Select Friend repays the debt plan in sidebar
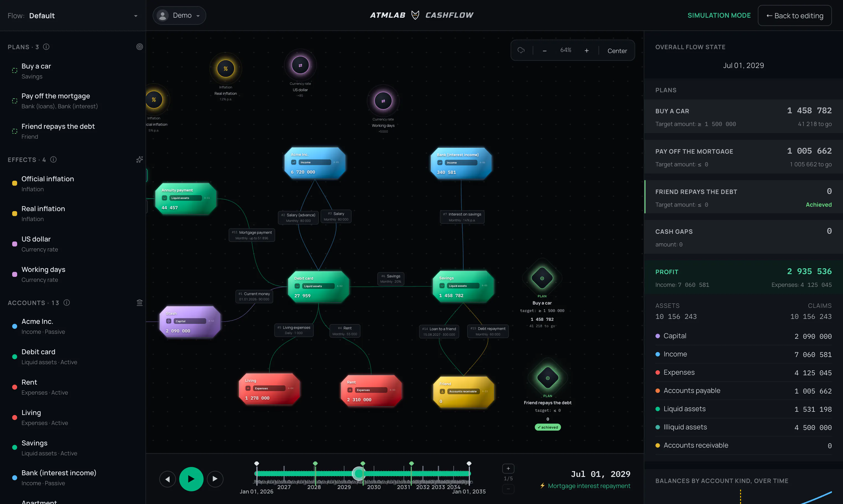 coord(73,131)
